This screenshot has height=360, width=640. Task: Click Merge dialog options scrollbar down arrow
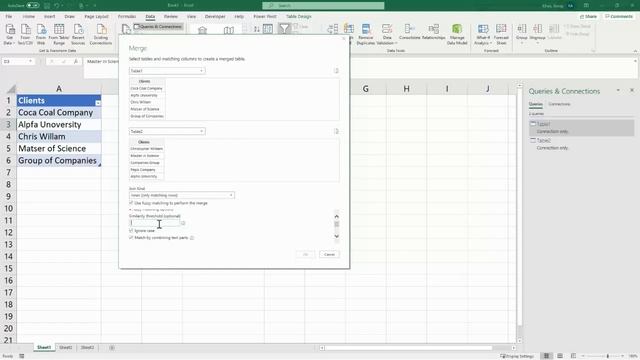[x=337, y=236]
